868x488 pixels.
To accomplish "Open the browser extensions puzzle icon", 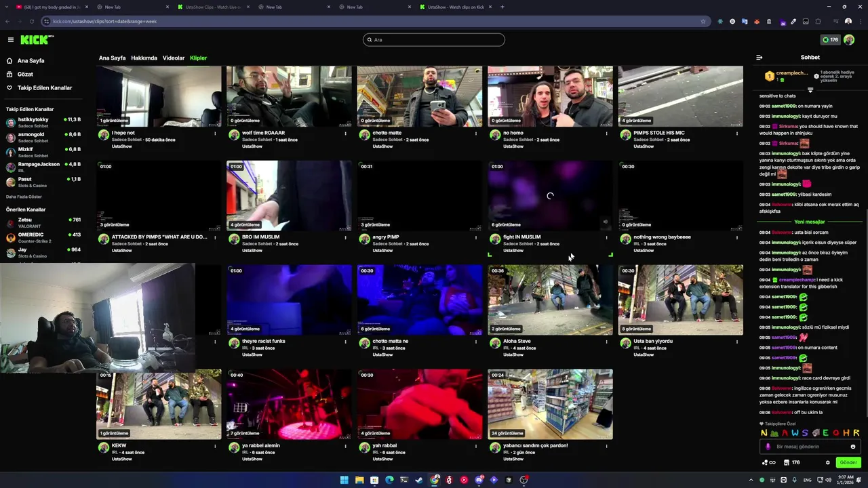I will click(x=818, y=21).
